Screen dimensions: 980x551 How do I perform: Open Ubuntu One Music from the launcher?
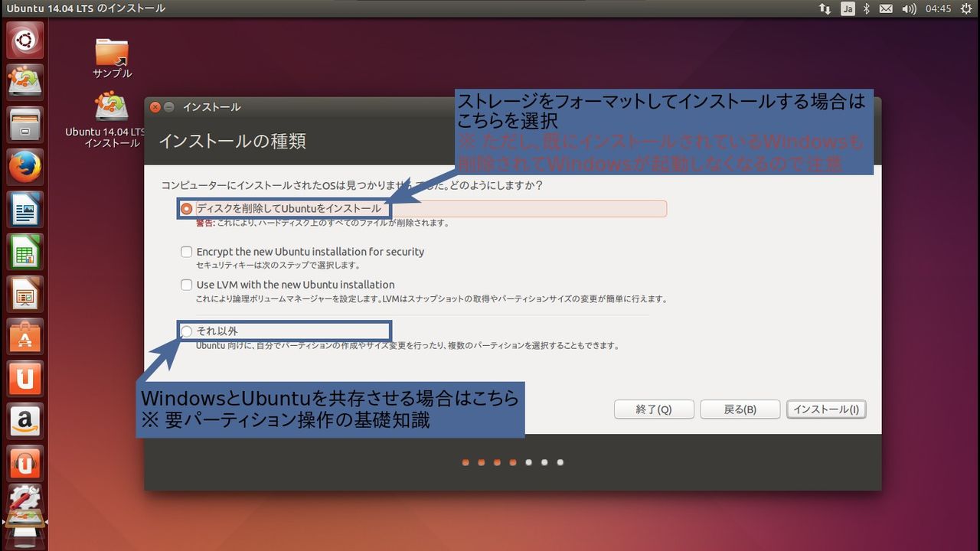pyautogui.click(x=25, y=464)
